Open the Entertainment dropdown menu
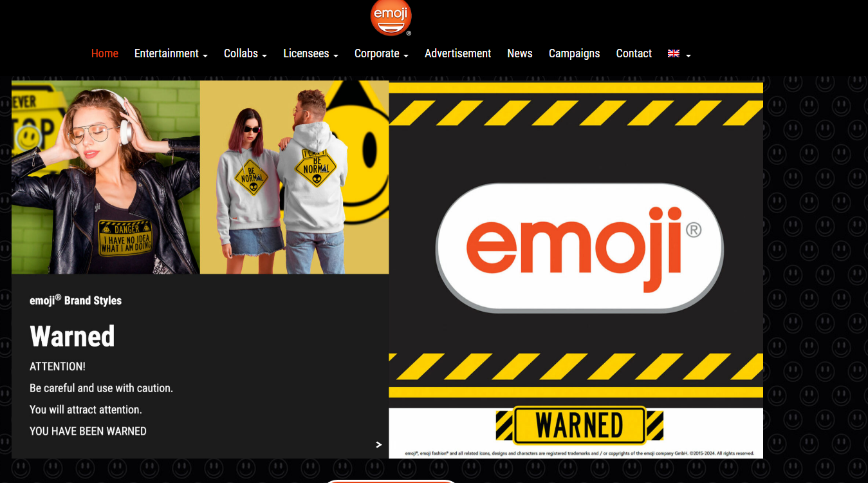The height and width of the screenshot is (483, 868). [171, 53]
